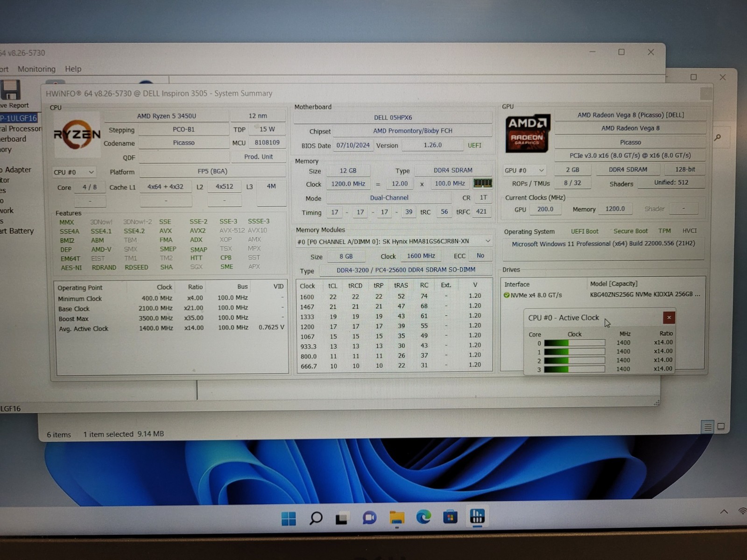
Task: Click the KBG40ZNS256G NVMe KIOXIA drive entry
Action: [645, 294]
